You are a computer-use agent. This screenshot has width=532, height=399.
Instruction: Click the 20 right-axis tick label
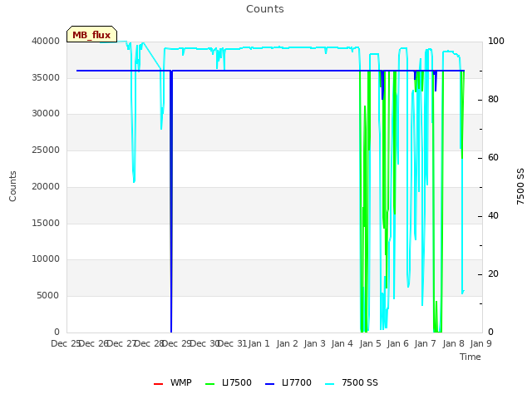click(493, 274)
